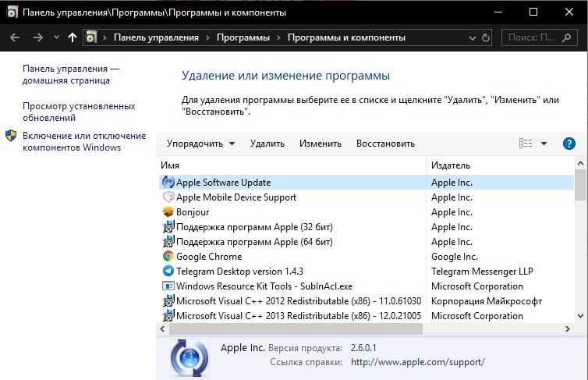
Task: Select the Bonjour package icon
Action: pyautogui.click(x=168, y=212)
